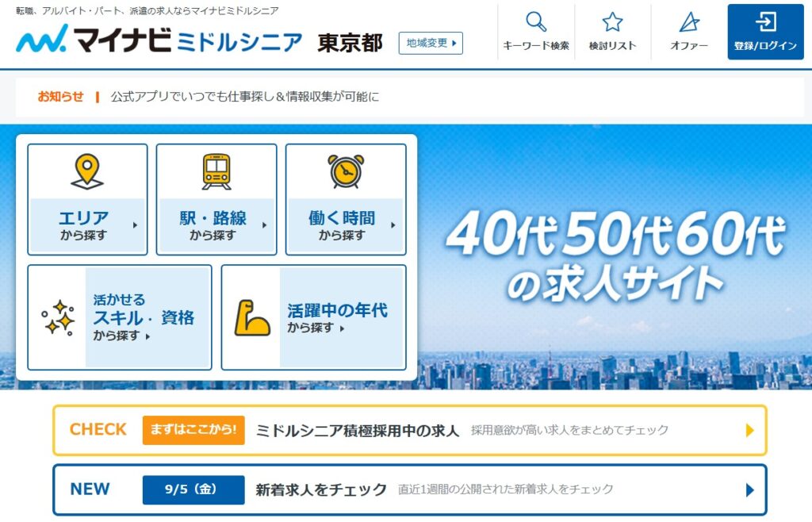Click the header tagline 転職、アルバイト・パート text
This screenshot has width=812, height=522.
(147, 11)
